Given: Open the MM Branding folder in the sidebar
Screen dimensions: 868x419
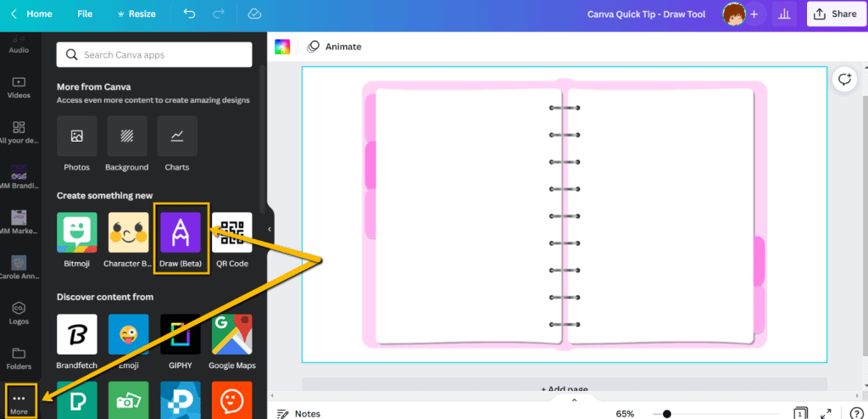Looking at the screenshot, I should [19, 177].
